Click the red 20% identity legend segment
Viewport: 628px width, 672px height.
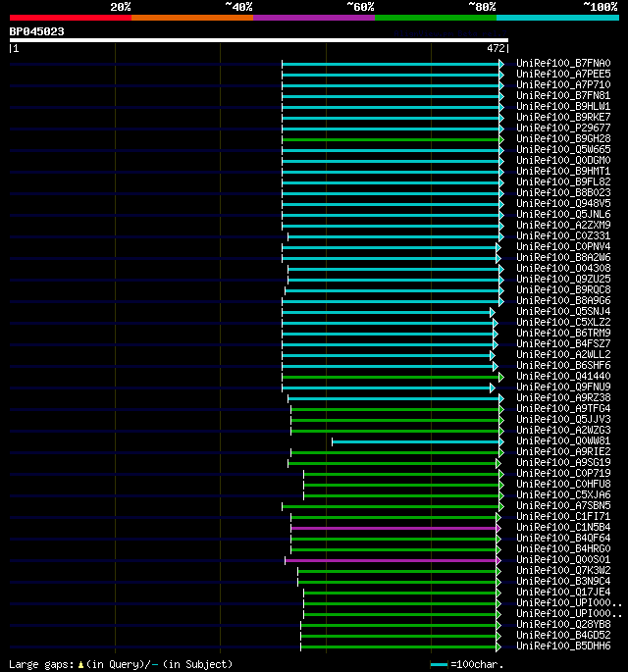71,18
